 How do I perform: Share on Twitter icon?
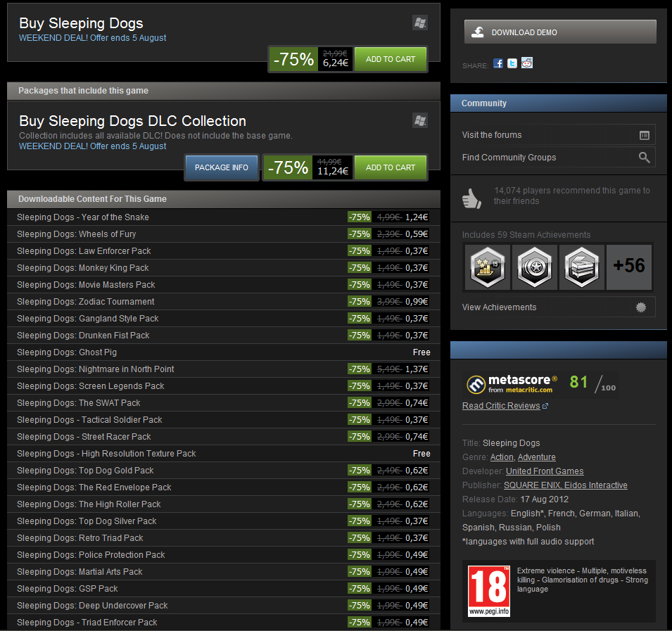(512, 63)
